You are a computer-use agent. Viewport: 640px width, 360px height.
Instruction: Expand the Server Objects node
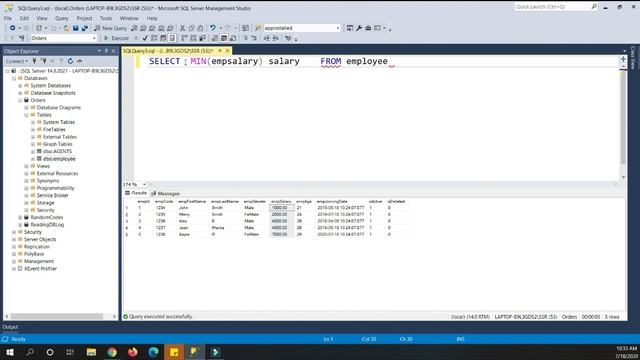[14, 240]
